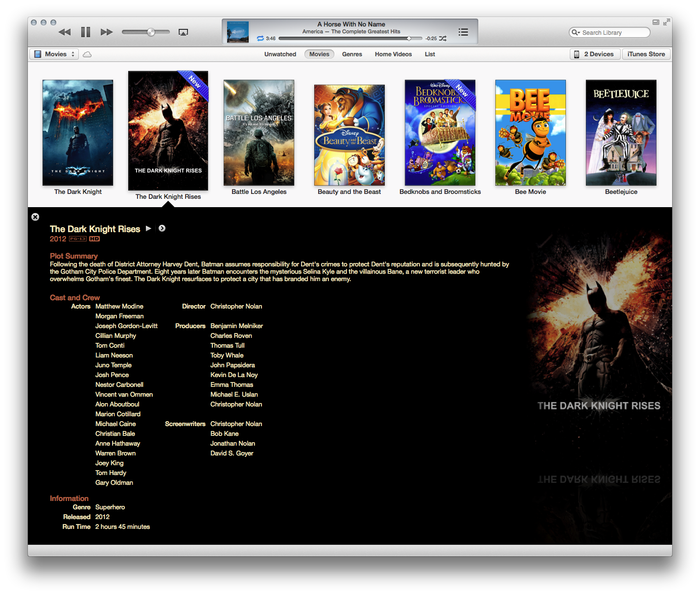Advance to the next movie's details with the circled arrow
The image size is (700, 595).
point(162,228)
